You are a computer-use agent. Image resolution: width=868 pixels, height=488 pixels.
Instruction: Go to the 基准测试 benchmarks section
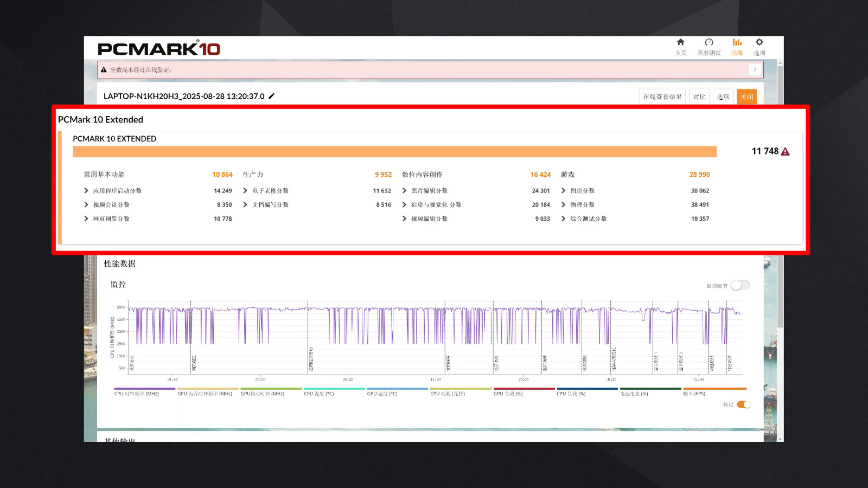click(709, 47)
